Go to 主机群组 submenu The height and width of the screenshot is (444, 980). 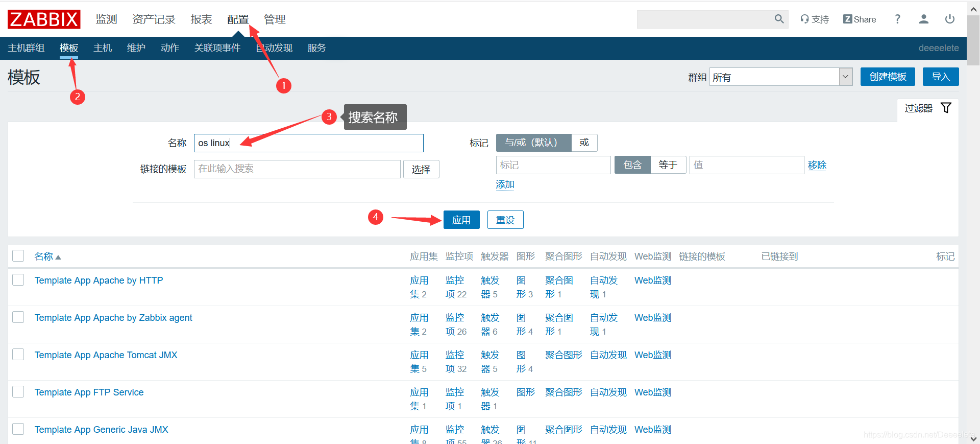coord(26,48)
